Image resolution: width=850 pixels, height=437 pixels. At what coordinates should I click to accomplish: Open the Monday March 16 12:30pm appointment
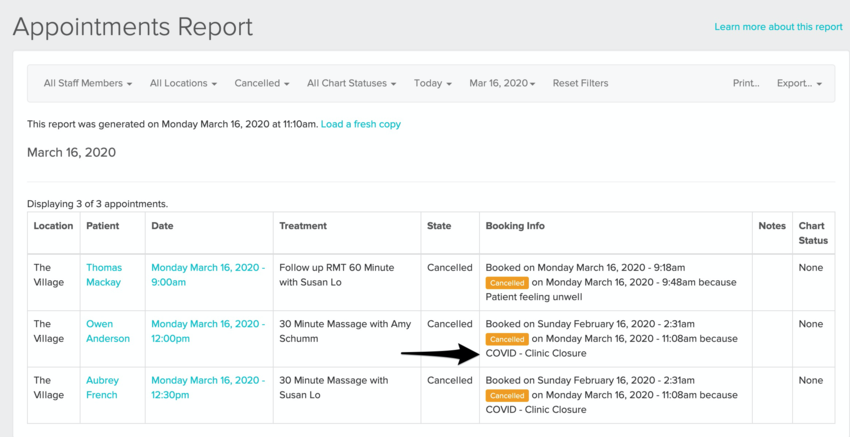[x=208, y=387]
